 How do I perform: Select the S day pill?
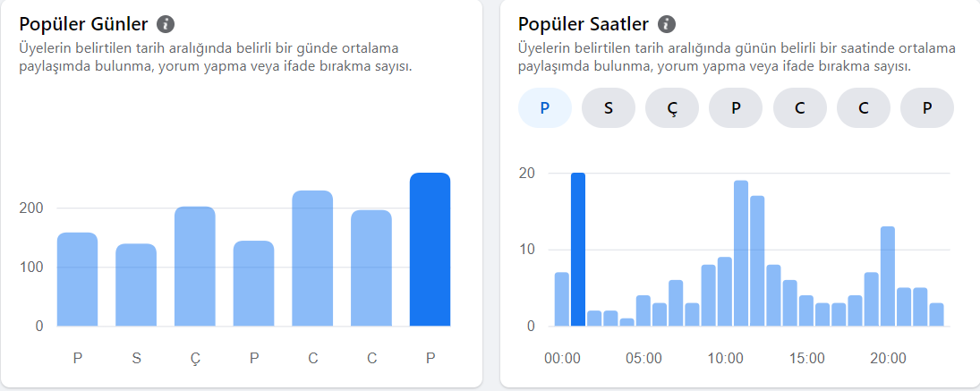[609, 108]
